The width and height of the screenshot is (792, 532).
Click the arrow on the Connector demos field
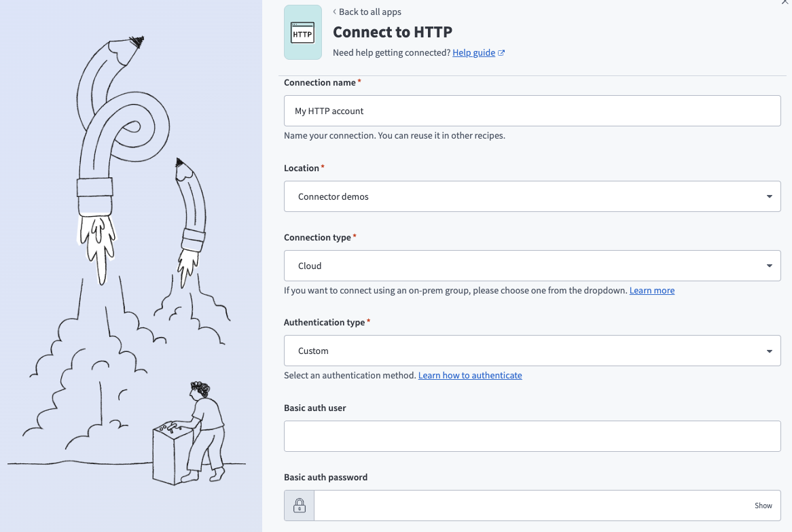769,196
